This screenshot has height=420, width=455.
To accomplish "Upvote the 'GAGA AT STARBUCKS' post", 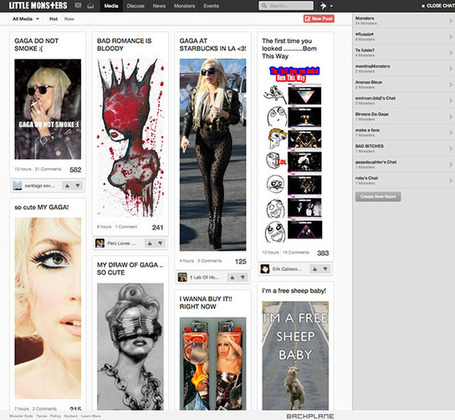I will 232,277.
